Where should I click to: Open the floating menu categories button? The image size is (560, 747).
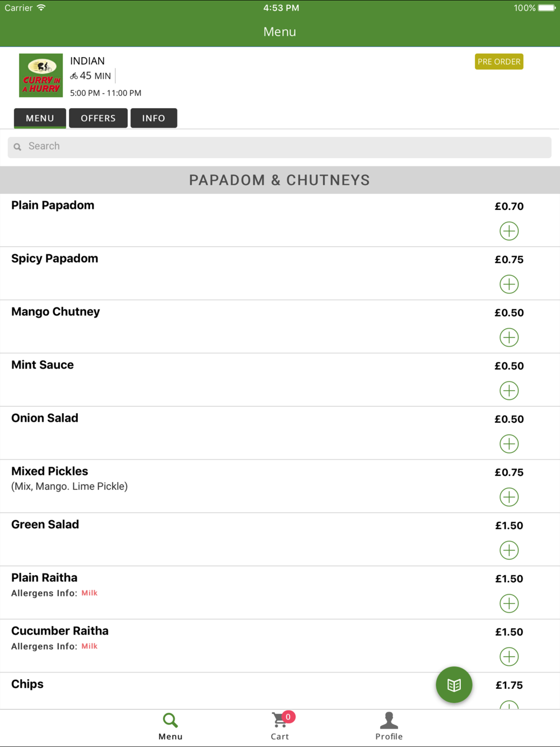coord(454,684)
